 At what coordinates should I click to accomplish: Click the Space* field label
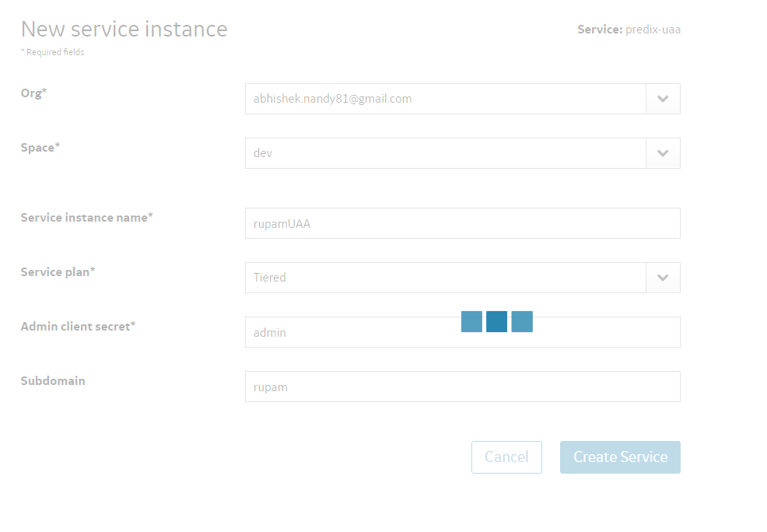tap(40, 147)
